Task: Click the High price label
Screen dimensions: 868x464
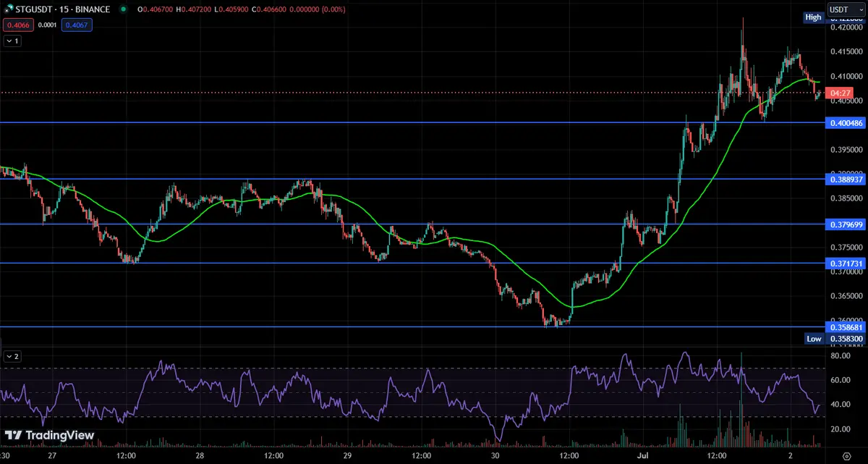Action: click(814, 17)
